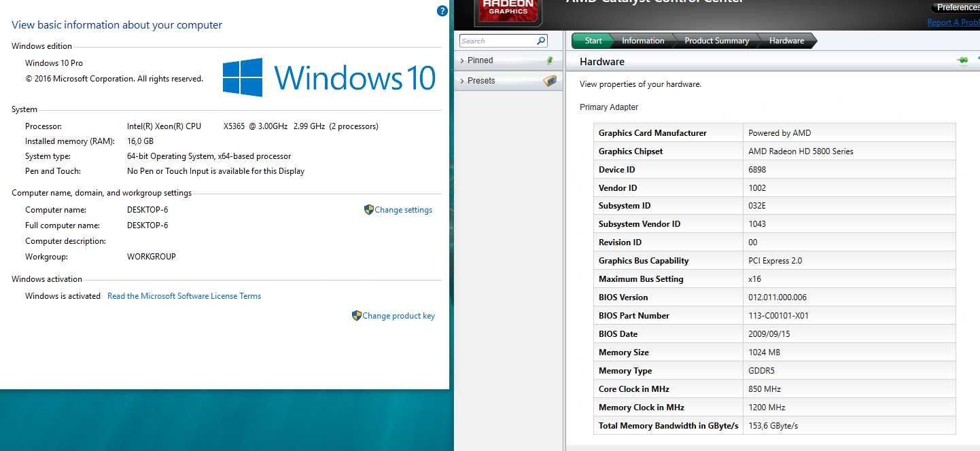Viewport: 980px width, 451px height.
Task: Click the View basic information heading
Action: (x=117, y=25)
